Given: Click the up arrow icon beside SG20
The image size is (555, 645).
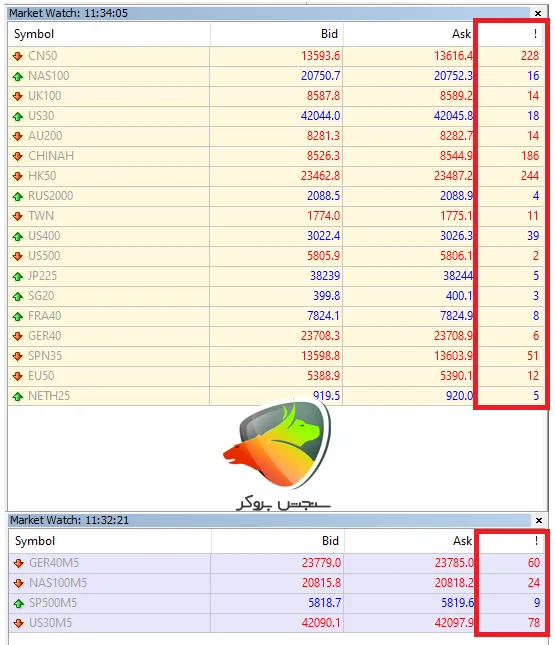Looking at the screenshot, I should [x=18, y=296].
